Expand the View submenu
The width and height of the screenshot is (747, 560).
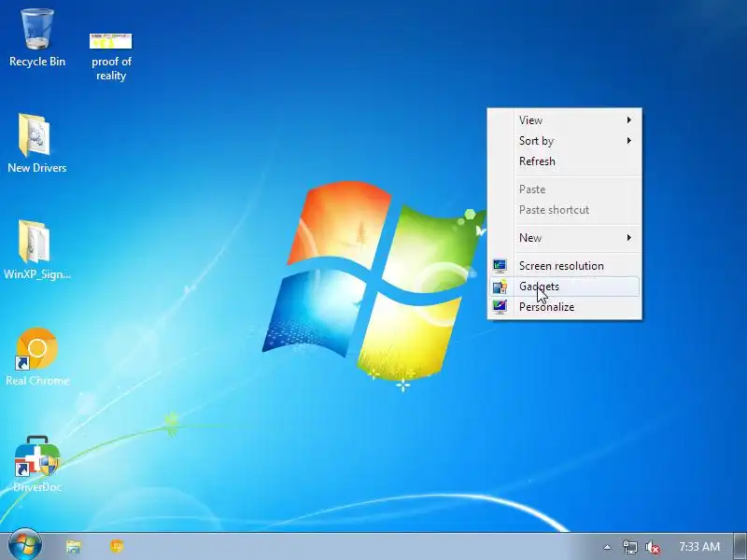click(565, 120)
